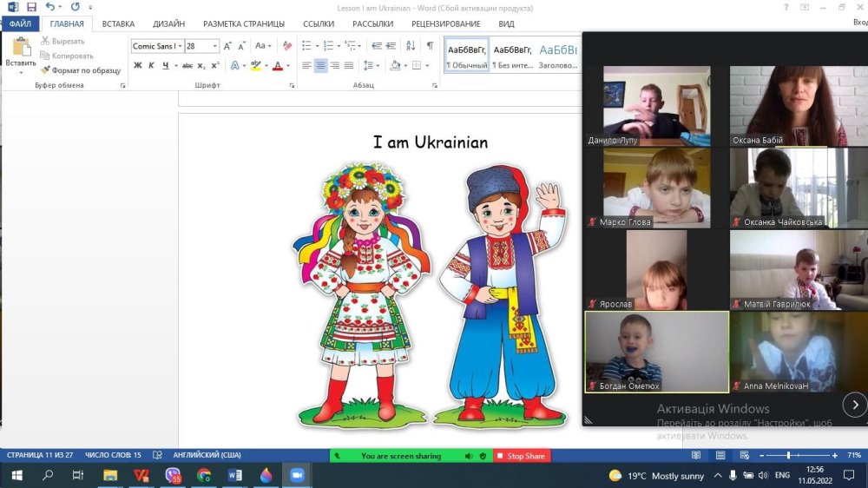Click the word count ЧИСЛО СЛОВ: 15

(113, 455)
